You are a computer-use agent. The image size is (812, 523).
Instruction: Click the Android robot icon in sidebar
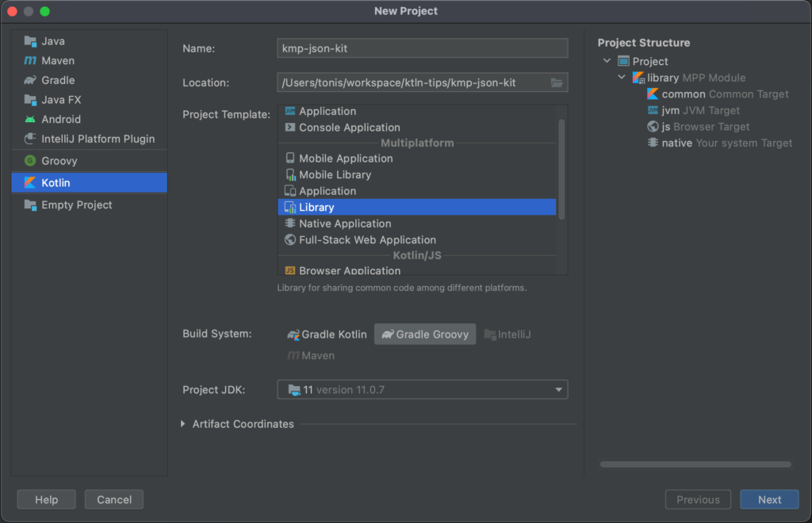pyautogui.click(x=30, y=120)
